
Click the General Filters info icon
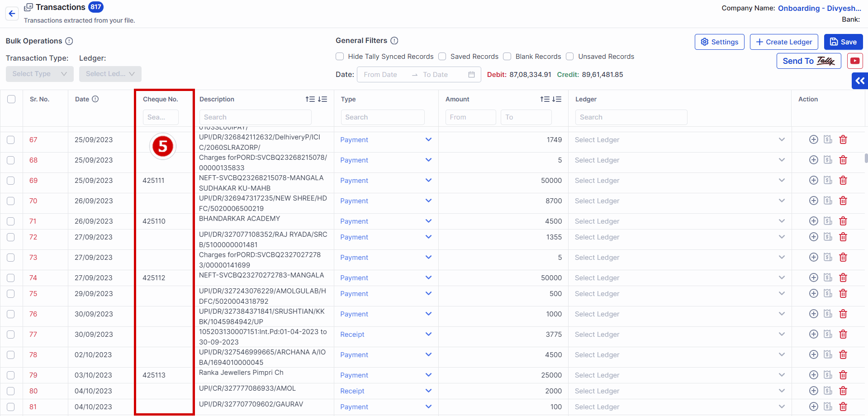[394, 41]
